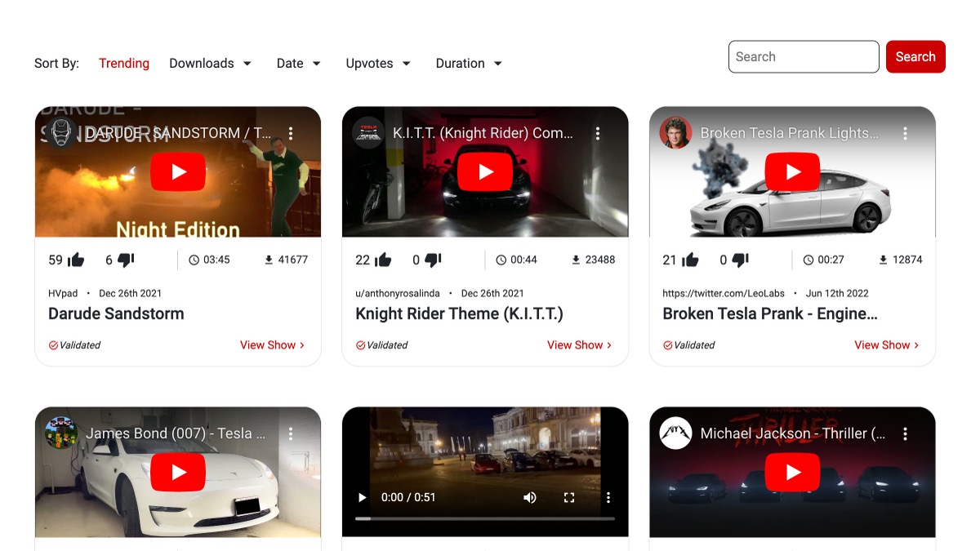Open the Broken Tesla Prank channel avatar

click(x=675, y=133)
